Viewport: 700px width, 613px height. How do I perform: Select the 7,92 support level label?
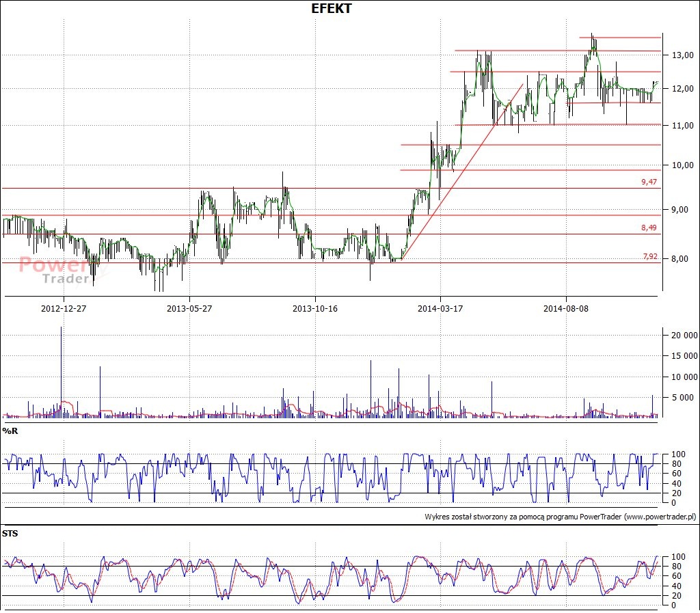(650, 256)
